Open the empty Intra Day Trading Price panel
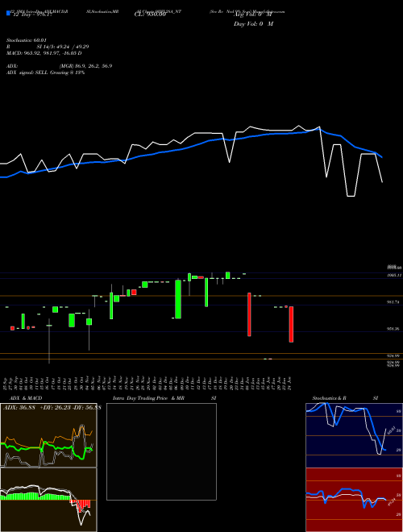Image resolution: width=403 pixels, height=532 pixels. tap(161, 451)
